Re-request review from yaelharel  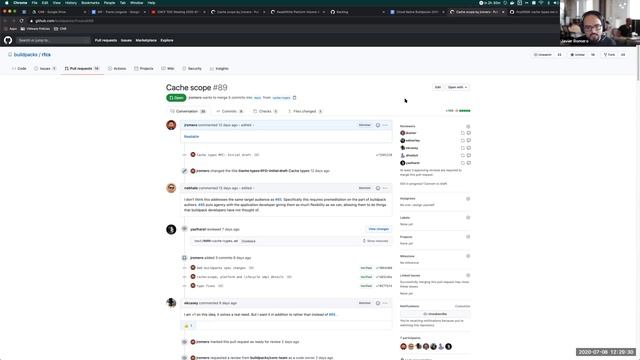[x=462, y=163]
